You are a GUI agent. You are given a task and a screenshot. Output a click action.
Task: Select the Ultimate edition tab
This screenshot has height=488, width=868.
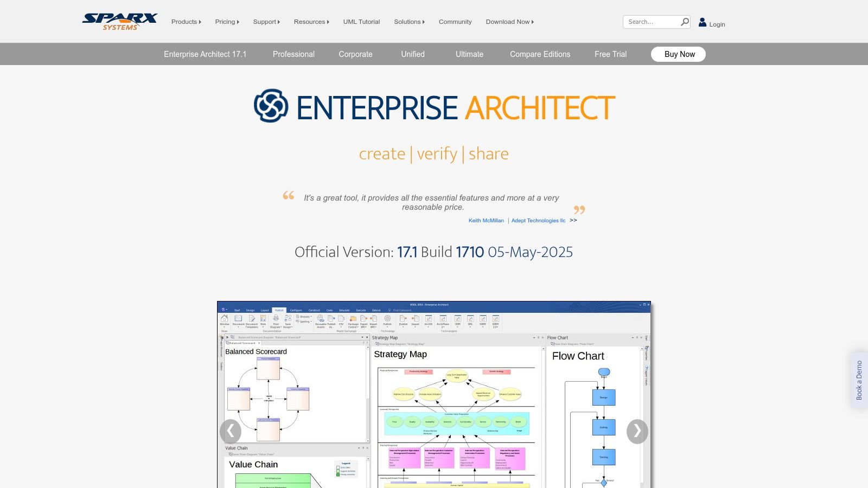469,54
